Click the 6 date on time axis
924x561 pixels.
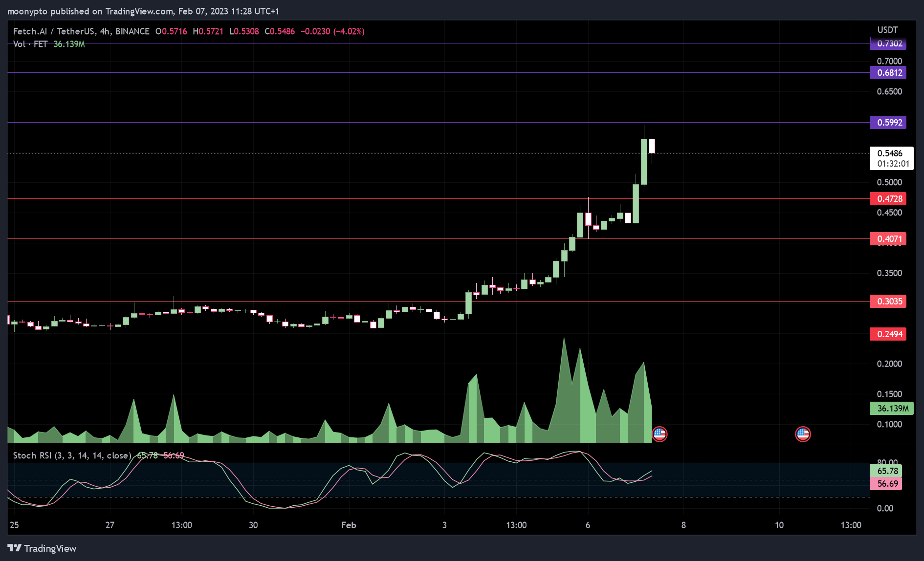588,525
